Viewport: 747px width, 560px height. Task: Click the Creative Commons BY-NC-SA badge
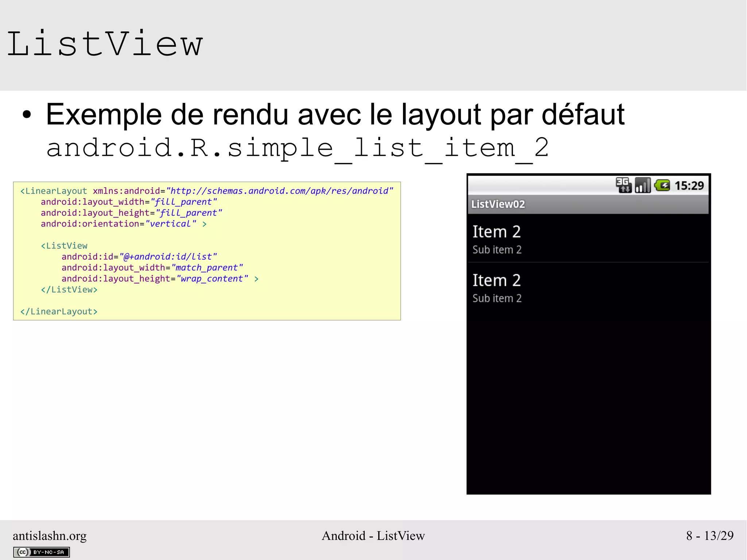click(x=42, y=552)
